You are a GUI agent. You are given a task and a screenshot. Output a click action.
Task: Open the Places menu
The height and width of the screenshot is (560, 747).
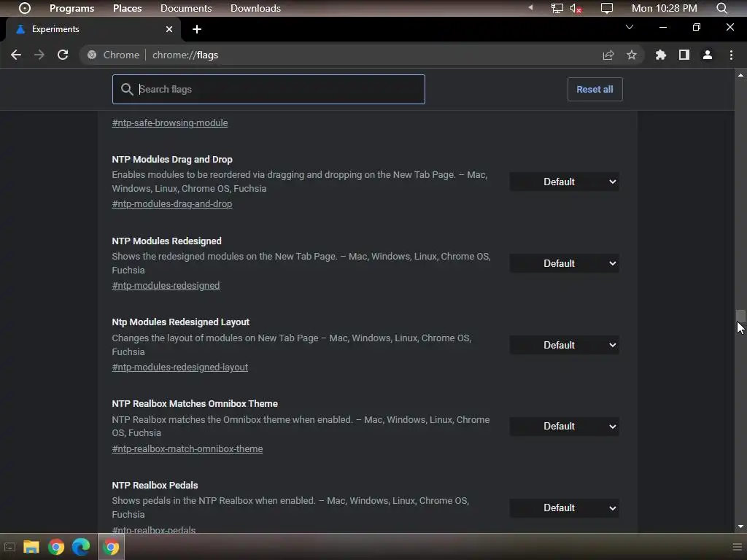coord(127,8)
